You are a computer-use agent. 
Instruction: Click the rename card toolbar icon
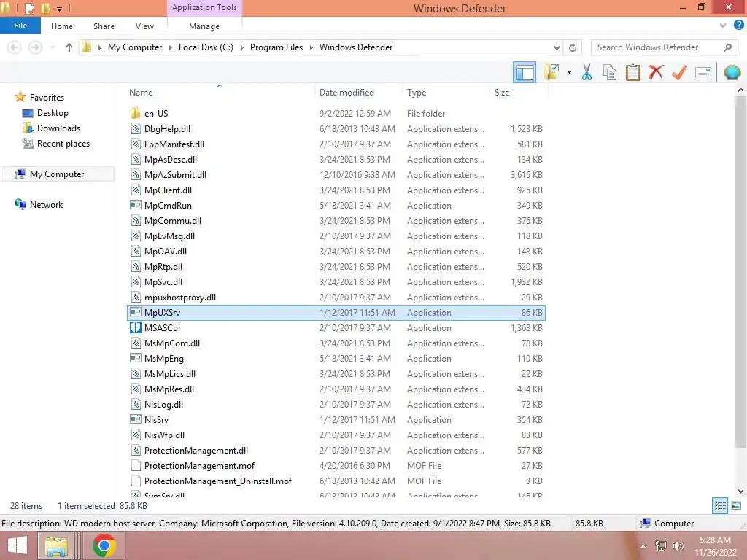(703, 72)
